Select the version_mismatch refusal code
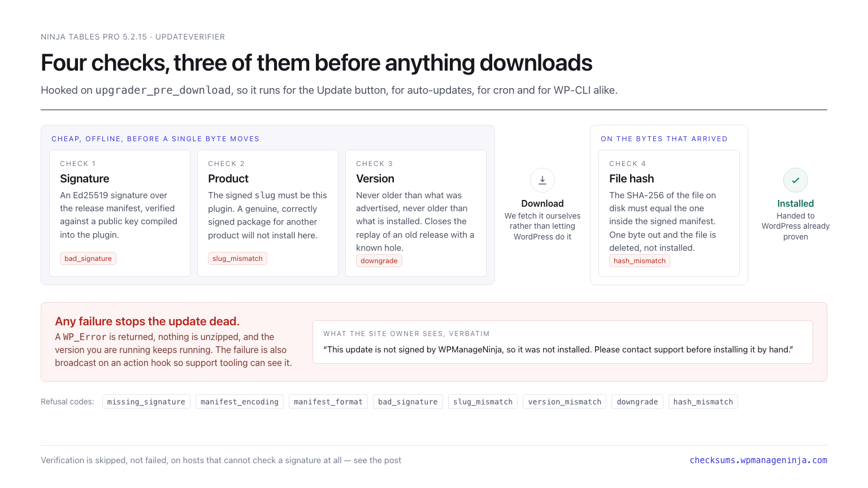Image resolution: width=868 pixels, height=488 pixels. click(565, 402)
